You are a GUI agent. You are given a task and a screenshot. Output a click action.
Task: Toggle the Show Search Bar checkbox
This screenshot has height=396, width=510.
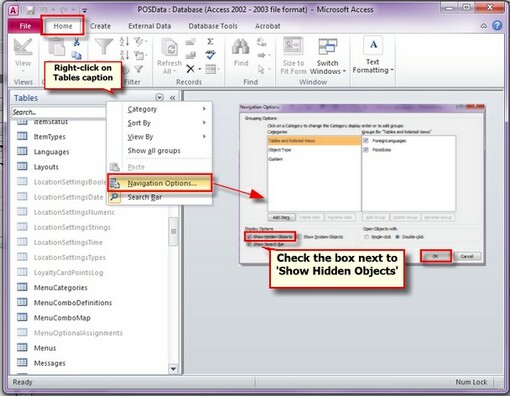tap(249, 244)
